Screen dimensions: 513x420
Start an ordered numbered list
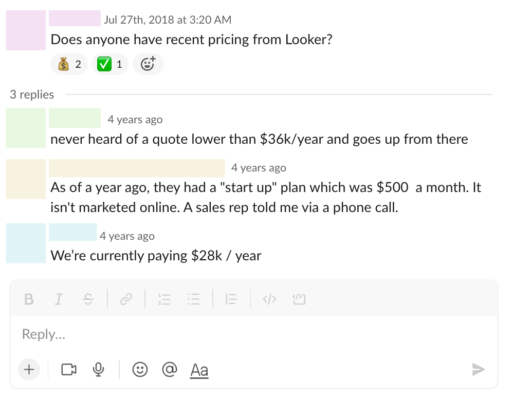tap(164, 299)
